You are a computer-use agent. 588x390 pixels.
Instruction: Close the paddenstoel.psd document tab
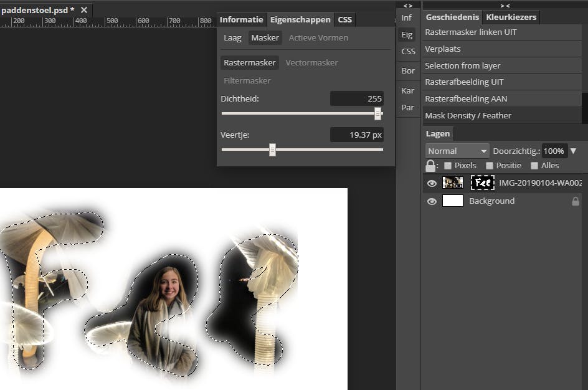[x=84, y=10]
